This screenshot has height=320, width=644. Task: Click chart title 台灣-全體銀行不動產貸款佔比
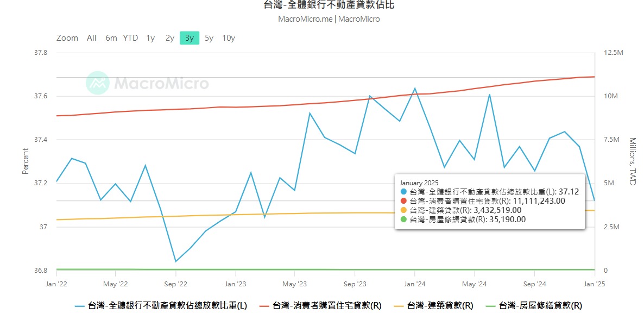pos(330,5)
